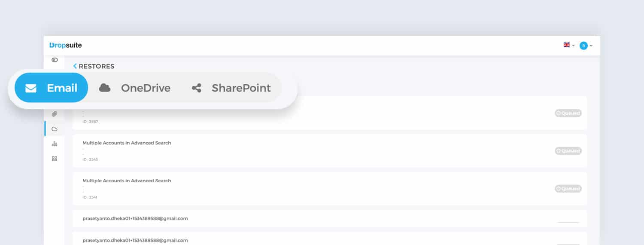Open the bar chart reports icon
The height and width of the screenshot is (245, 644).
55,144
